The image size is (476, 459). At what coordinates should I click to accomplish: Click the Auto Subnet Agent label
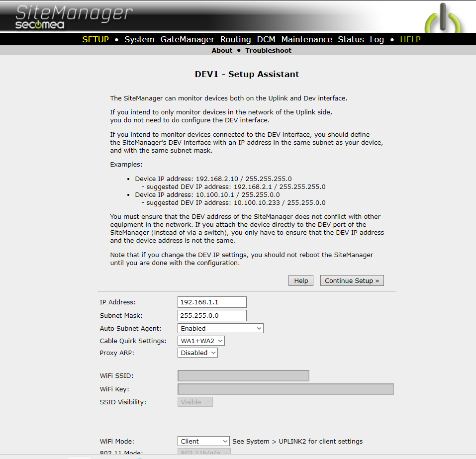pos(130,329)
